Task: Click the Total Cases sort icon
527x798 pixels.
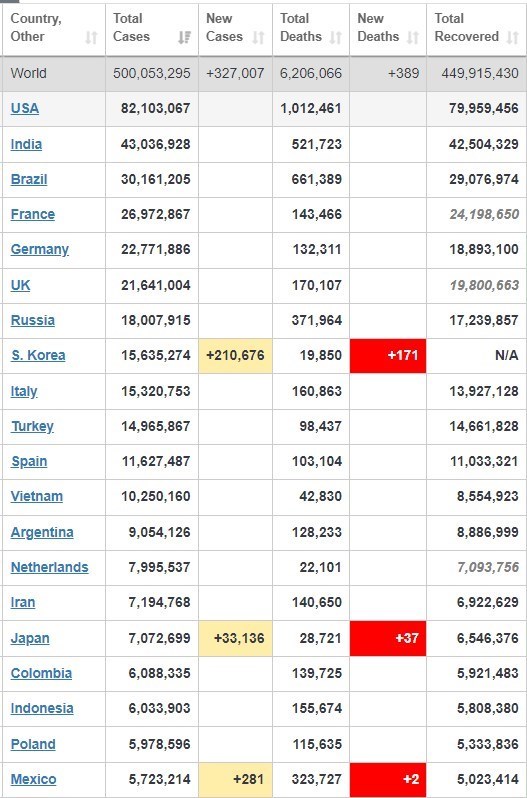Action: pyautogui.click(x=184, y=38)
